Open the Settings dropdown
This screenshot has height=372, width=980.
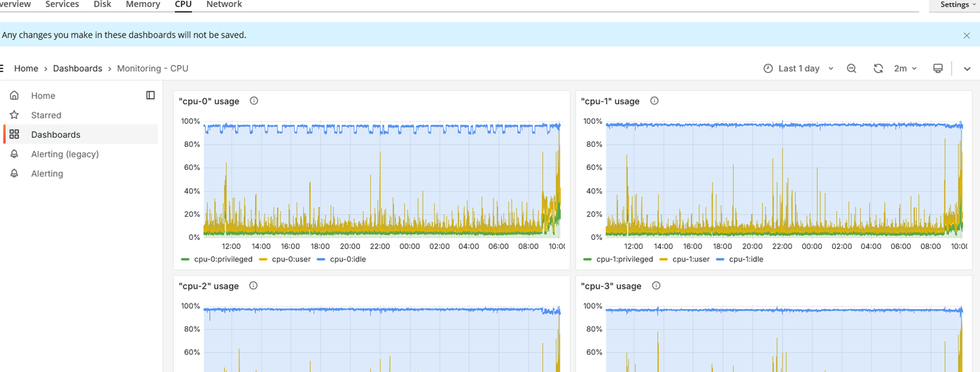(x=957, y=5)
